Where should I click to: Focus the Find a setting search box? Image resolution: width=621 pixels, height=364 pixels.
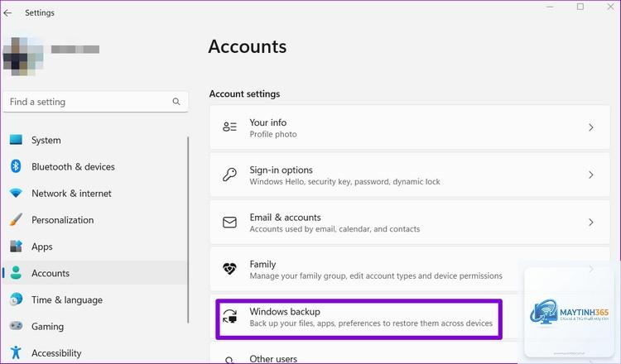(95, 102)
